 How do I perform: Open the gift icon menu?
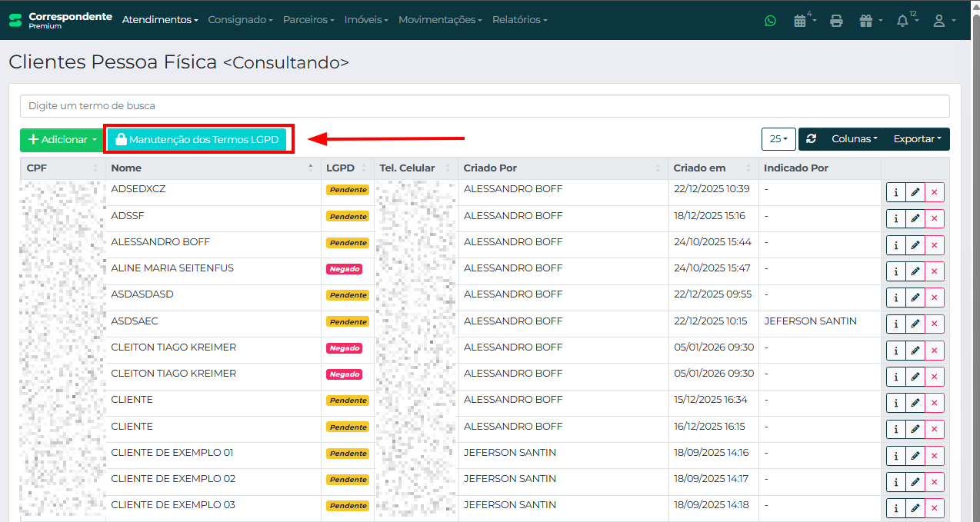(x=867, y=21)
